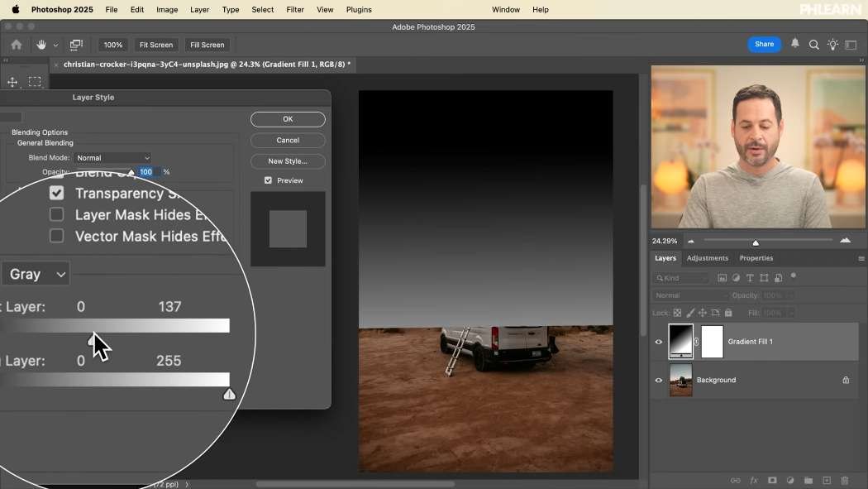Open the Blend Mode Normal dropdown in dialog
This screenshot has height=489, width=868.
pos(112,158)
